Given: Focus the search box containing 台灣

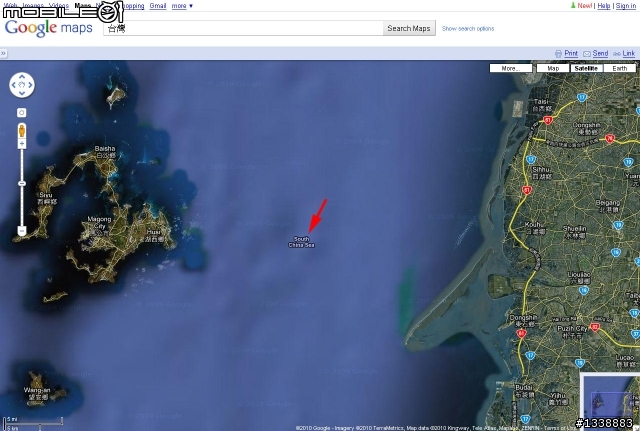Looking at the screenshot, I should tap(243, 28).
